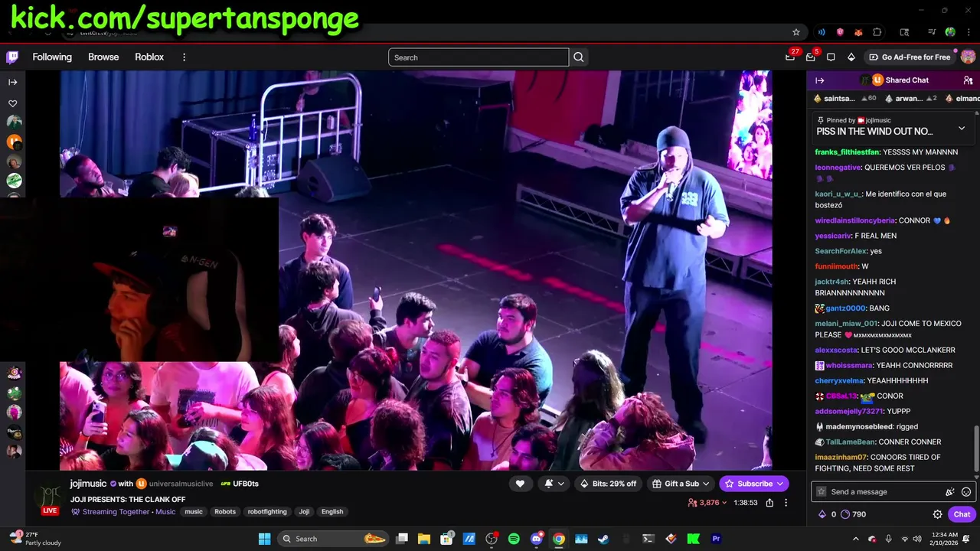The image size is (980, 551).
Task: Open the whispers speech bubble
Action: pos(831,57)
